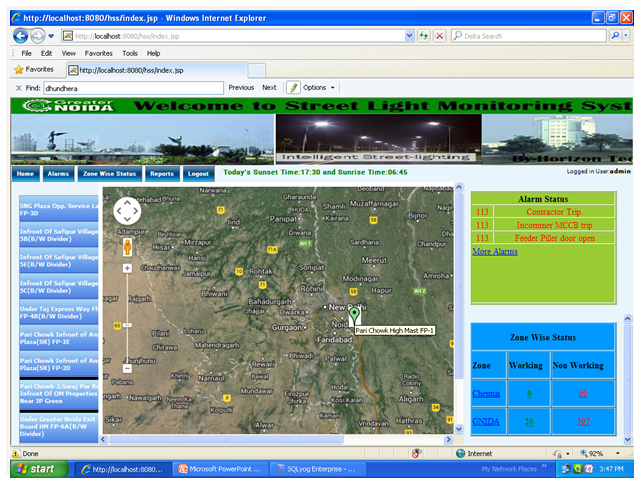Click the Favorites star icon
636x480 pixels.
(18, 69)
